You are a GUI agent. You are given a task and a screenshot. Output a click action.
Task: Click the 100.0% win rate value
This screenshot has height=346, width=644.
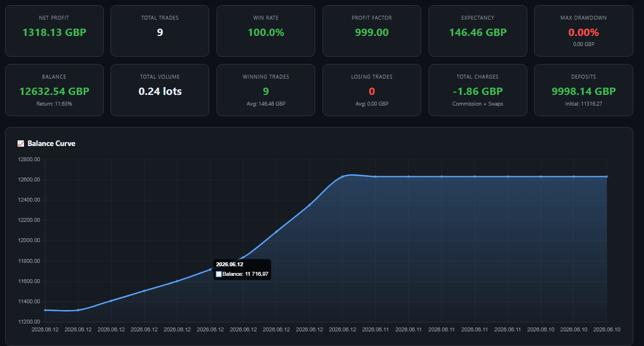point(266,32)
